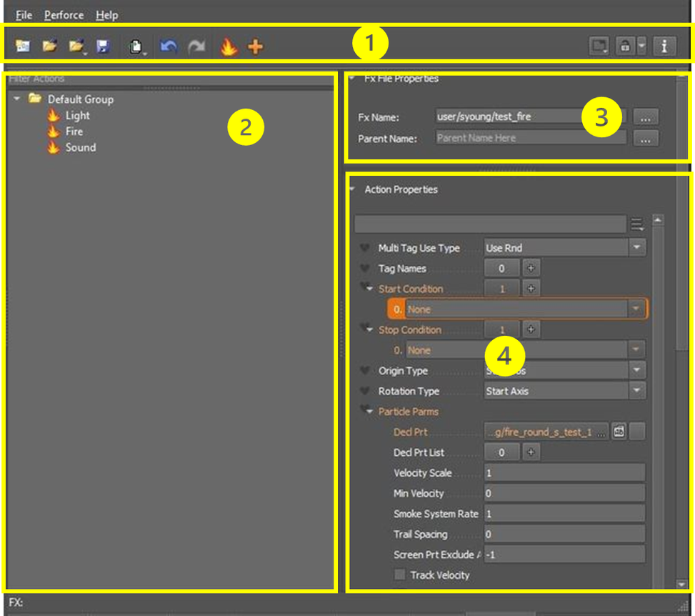Click the Open folder toolbar icon
Screen dimensions: 695x616
coord(49,46)
